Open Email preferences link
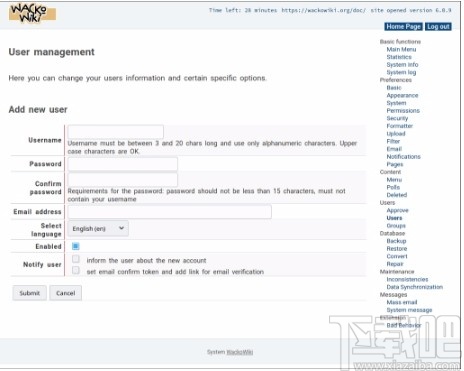Screen dimensions: 464x371 (x=394, y=149)
